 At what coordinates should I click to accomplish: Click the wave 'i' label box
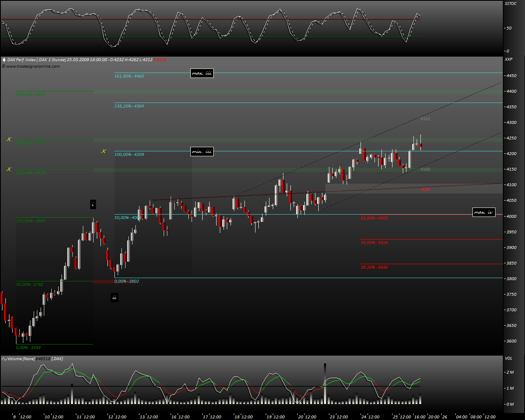pos(93,204)
